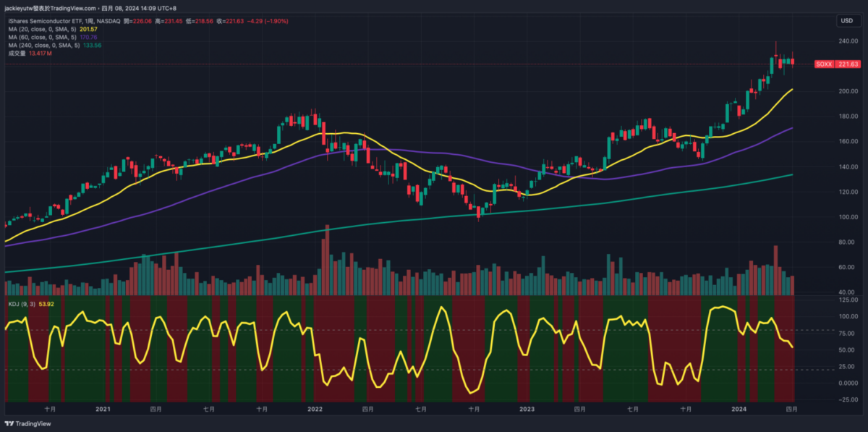Click the 2021 time axis label

(103, 409)
